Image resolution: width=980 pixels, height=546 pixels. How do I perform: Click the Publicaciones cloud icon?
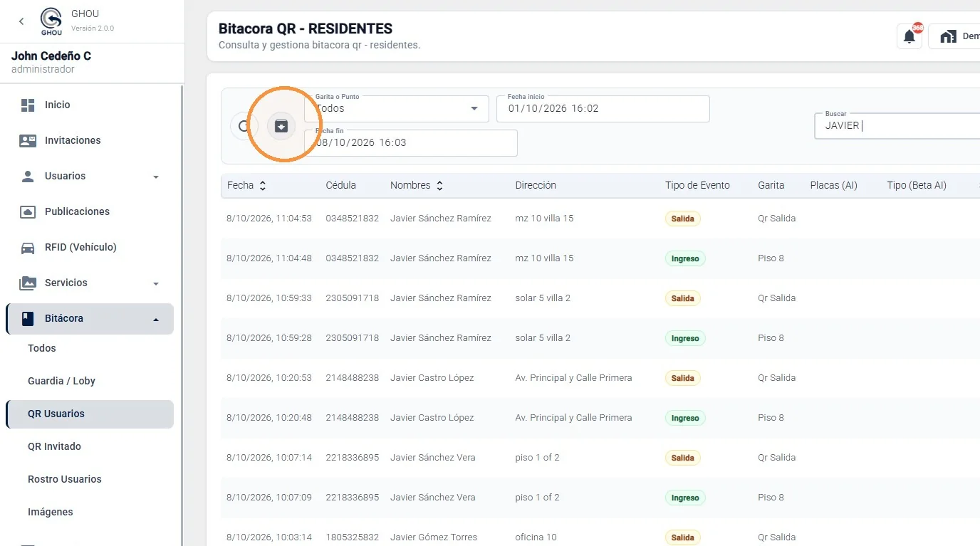pyautogui.click(x=28, y=212)
